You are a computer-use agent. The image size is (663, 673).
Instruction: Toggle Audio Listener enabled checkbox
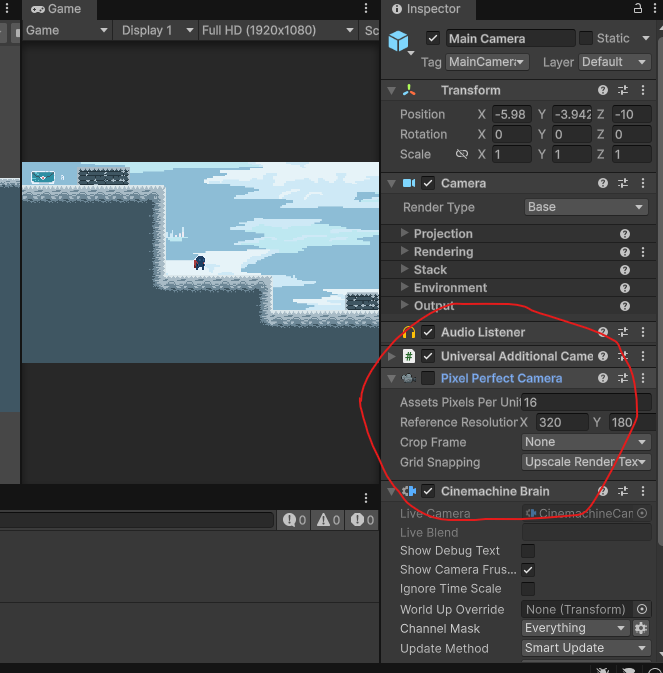pos(428,332)
